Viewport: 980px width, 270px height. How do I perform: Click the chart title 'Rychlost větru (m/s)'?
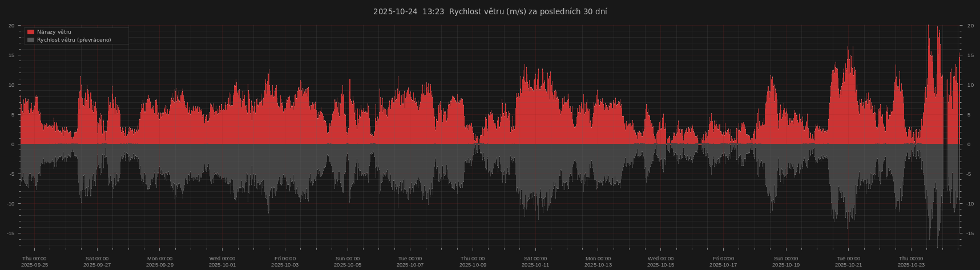point(490,11)
